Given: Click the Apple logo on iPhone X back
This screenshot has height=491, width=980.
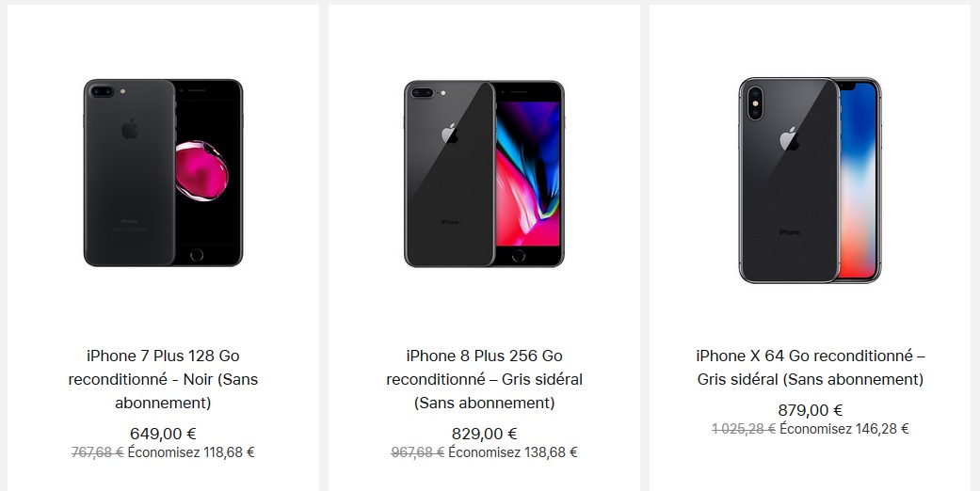Looking at the screenshot, I should click(x=789, y=138).
